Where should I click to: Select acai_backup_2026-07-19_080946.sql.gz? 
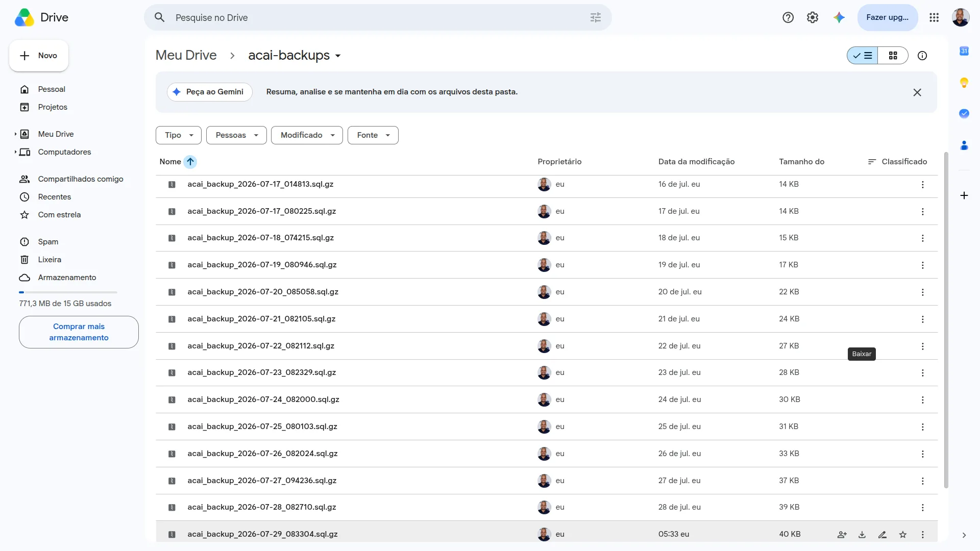(x=547, y=265)
